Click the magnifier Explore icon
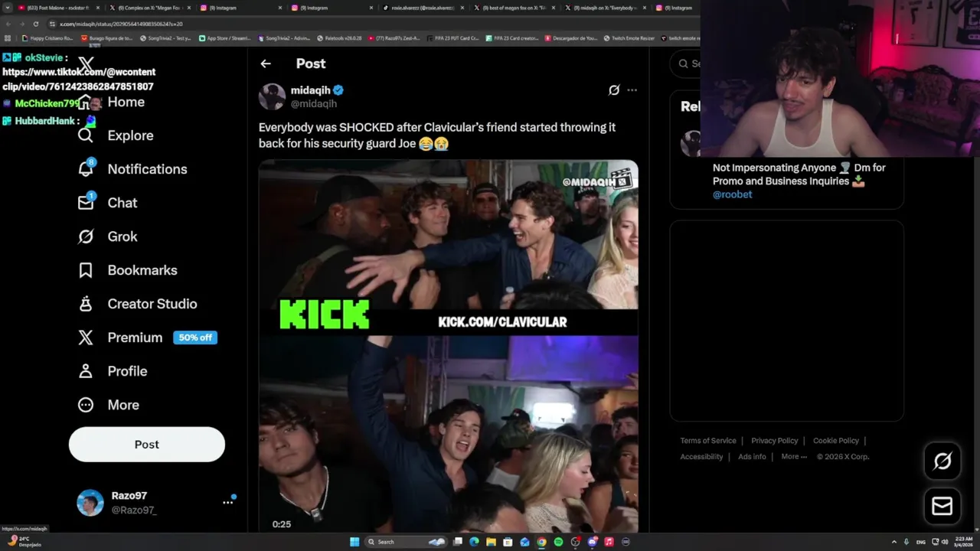 pyautogui.click(x=86, y=135)
